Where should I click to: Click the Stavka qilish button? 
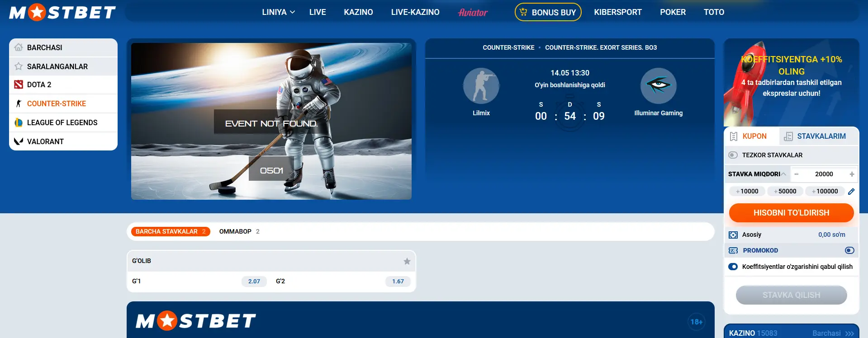pyautogui.click(x=791, y=295)
